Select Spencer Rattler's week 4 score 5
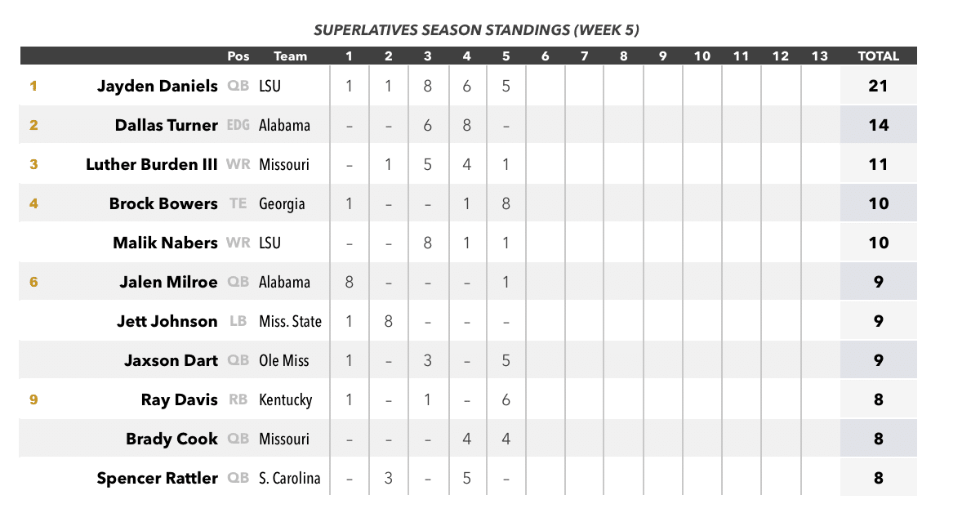Image resolution: width=980 pixels, height=531 pixels. click(467, 478)
